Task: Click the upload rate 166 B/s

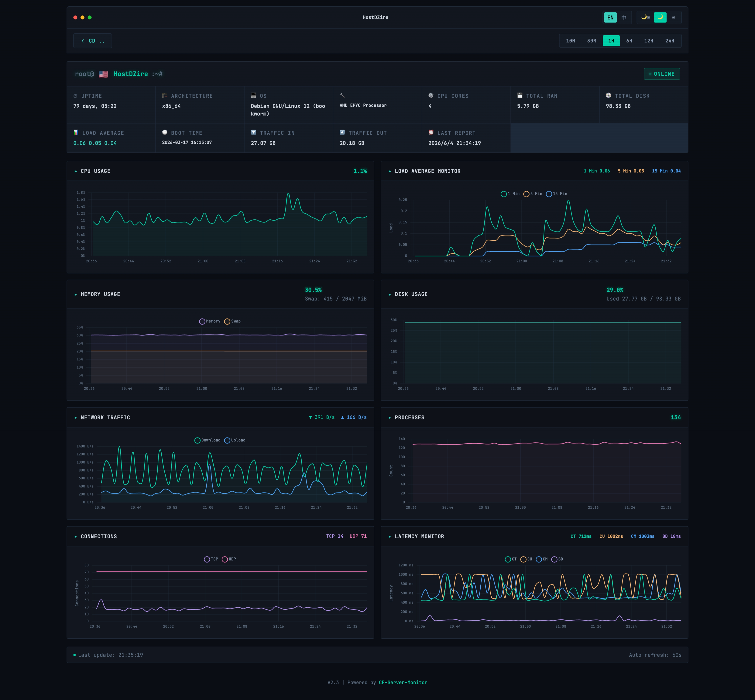Action: [354, 418]
